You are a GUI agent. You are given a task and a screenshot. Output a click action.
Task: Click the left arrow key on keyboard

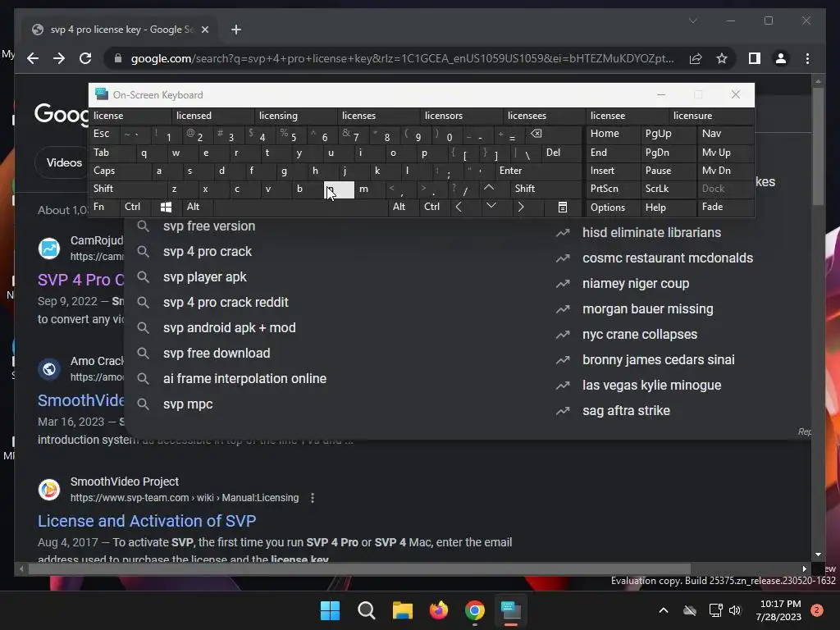click(x=459, y=207)
